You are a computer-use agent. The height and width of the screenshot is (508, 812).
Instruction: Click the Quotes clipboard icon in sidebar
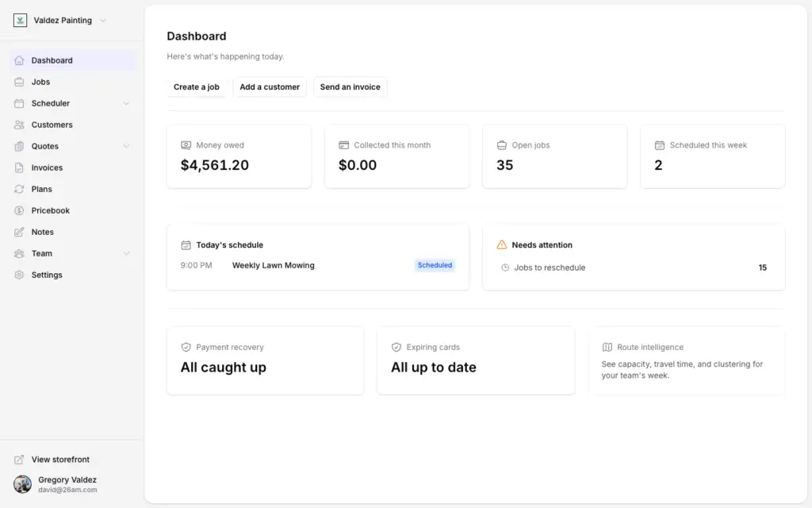19,146
